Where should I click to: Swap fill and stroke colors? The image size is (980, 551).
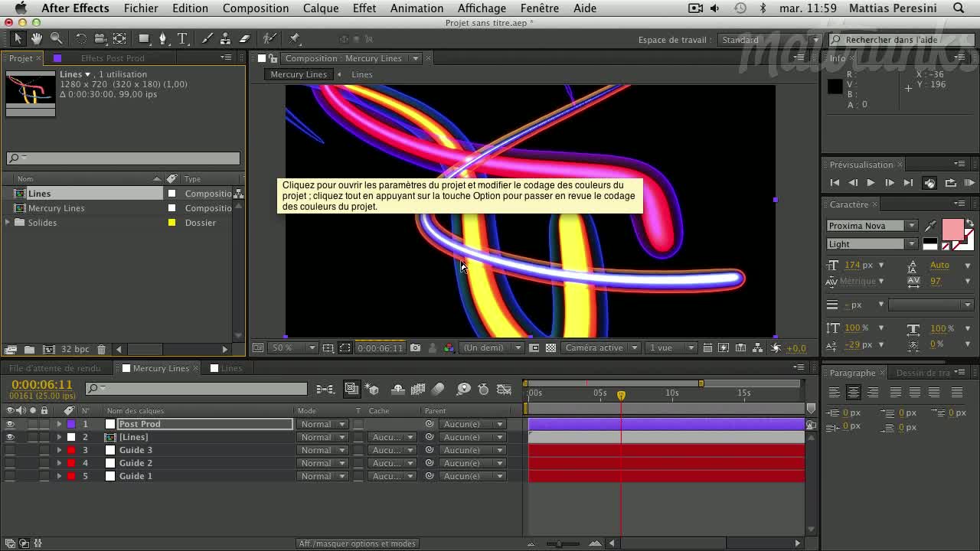[x=969, y=223]
